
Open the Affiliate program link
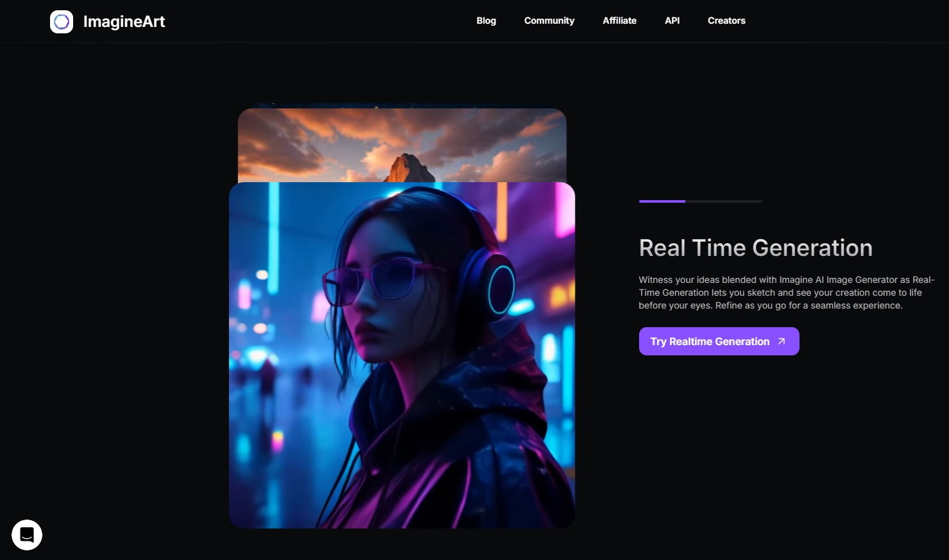619,21
